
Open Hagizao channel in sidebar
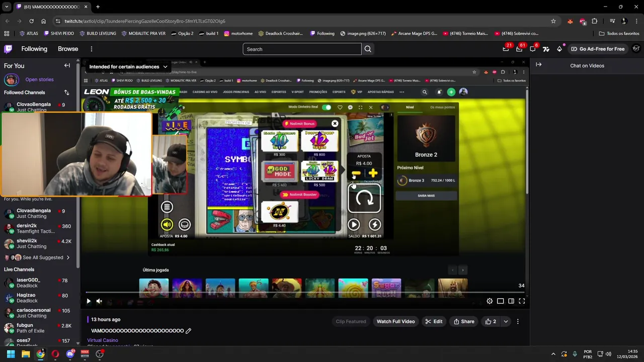coord(38,298)
